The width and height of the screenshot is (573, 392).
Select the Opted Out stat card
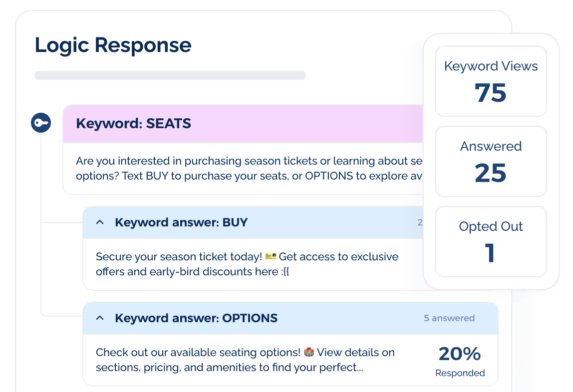coord(491,241)
